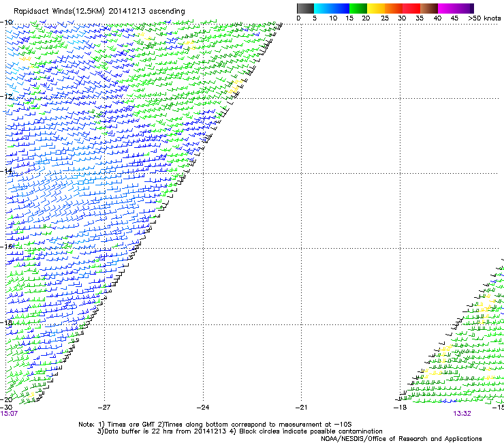Click 'NOAA/NESDIS/Office of Research and Applications' credit
Viewport: 504px width, 443px height.
401,439
